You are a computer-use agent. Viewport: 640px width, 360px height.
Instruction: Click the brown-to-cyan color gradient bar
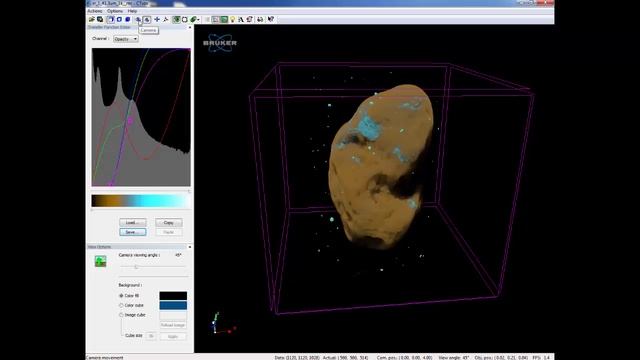pos(141,201)
